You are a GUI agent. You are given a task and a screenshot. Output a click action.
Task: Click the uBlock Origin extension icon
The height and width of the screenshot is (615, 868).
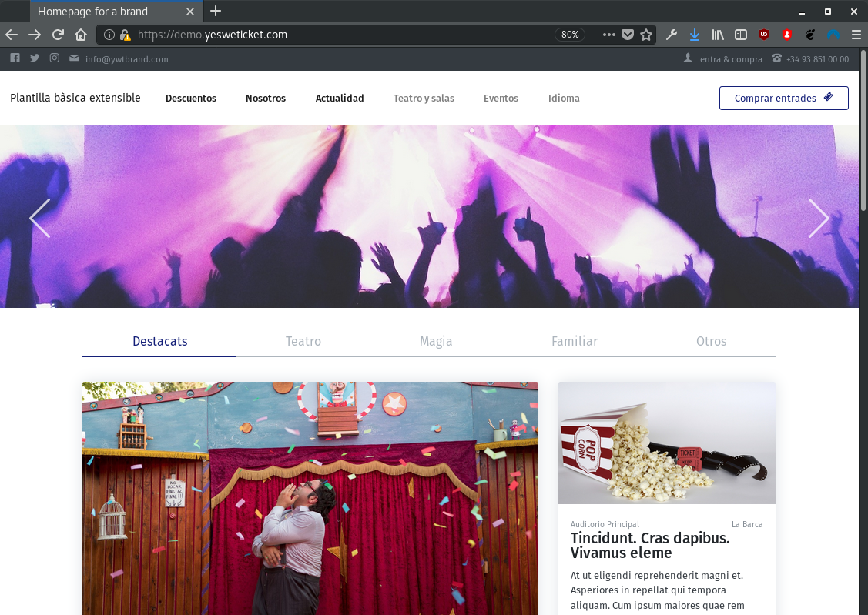click(764, 35)
